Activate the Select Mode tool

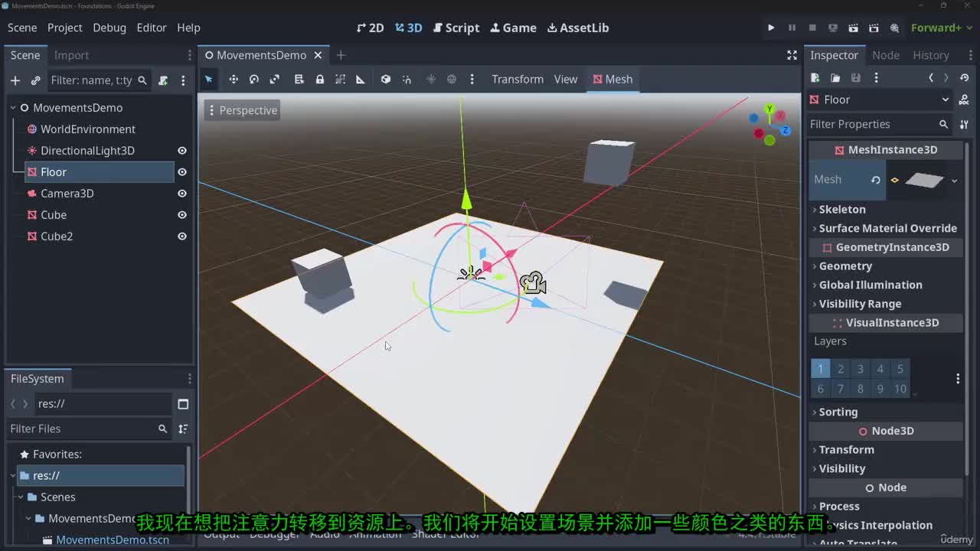[208, 80]
